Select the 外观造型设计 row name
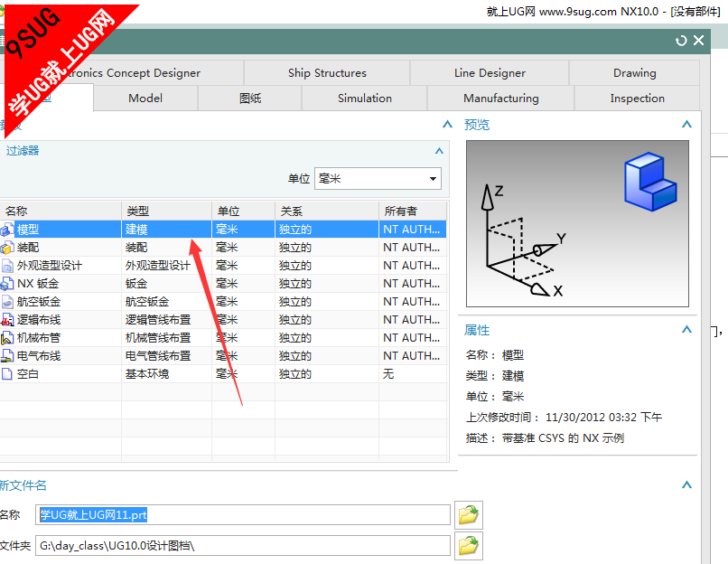Image resolution: width=728 pixels, height=564 pixels. 49,265
